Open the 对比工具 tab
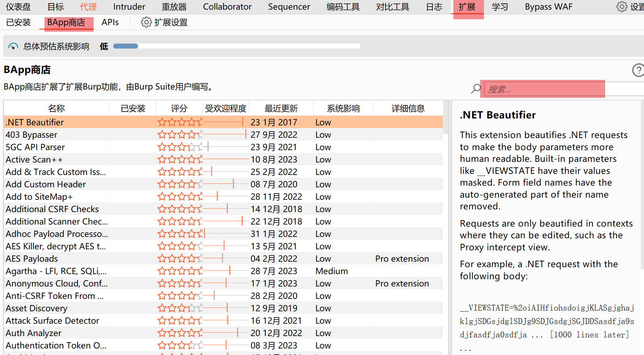This screenshot has height=355, width=644. click(x=393, y=7)
